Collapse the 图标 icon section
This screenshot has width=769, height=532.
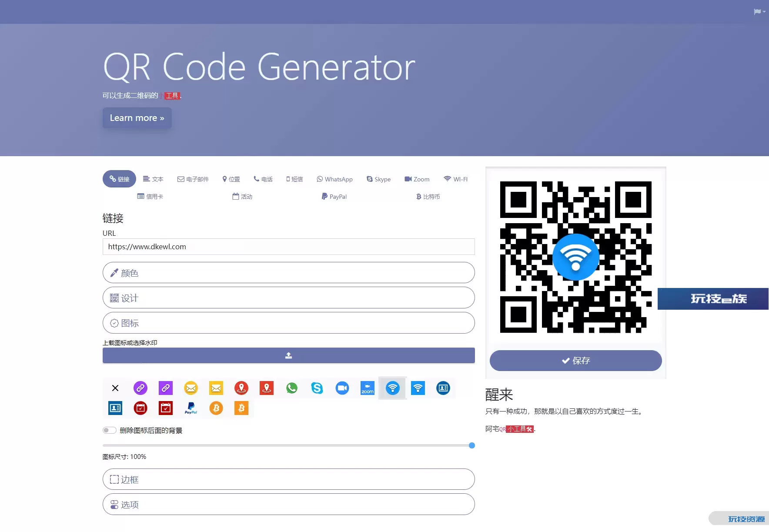point(288,323)
